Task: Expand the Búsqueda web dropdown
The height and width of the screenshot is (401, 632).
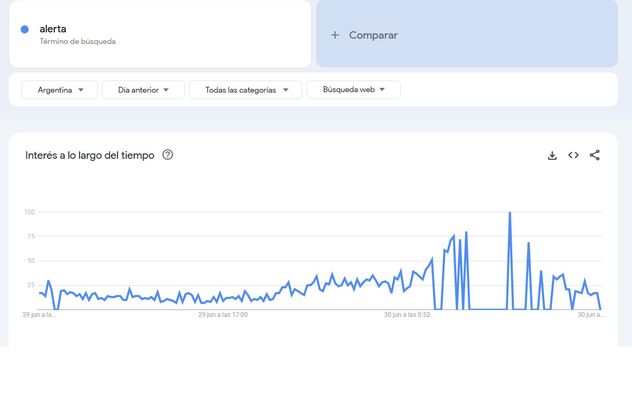Action: pyautogui.click(x=353, y=89)
